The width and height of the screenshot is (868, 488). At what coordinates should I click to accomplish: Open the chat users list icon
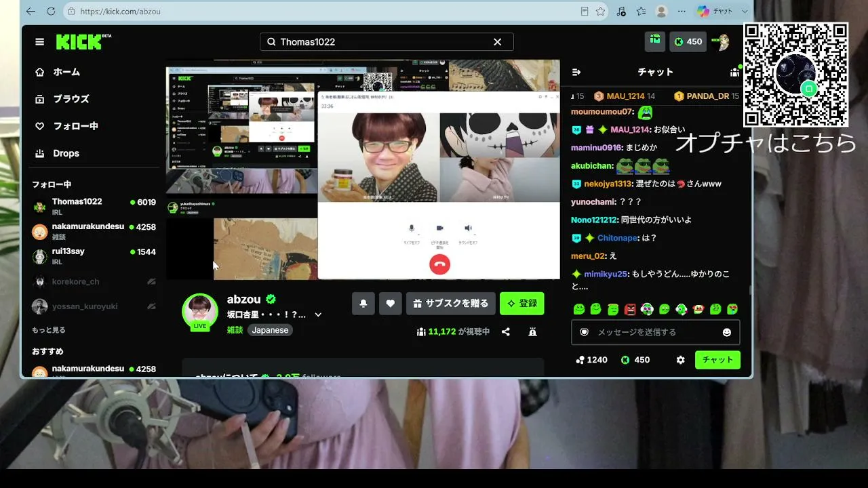coord(734,72)
